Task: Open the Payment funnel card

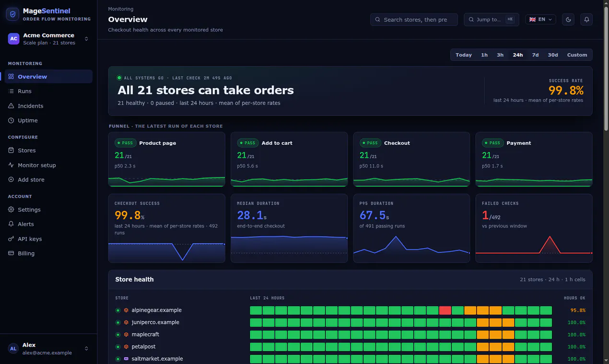Action: (534, 159)
